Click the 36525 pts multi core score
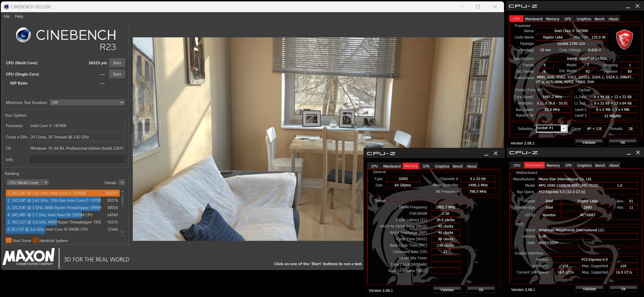 tap(98, 63)
